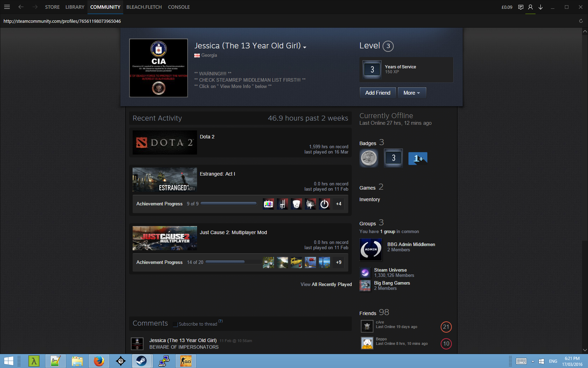Viewport: 588px width, 368px height.
Task: Open Steam Universe group name link
Action: [x=390, y=270]
